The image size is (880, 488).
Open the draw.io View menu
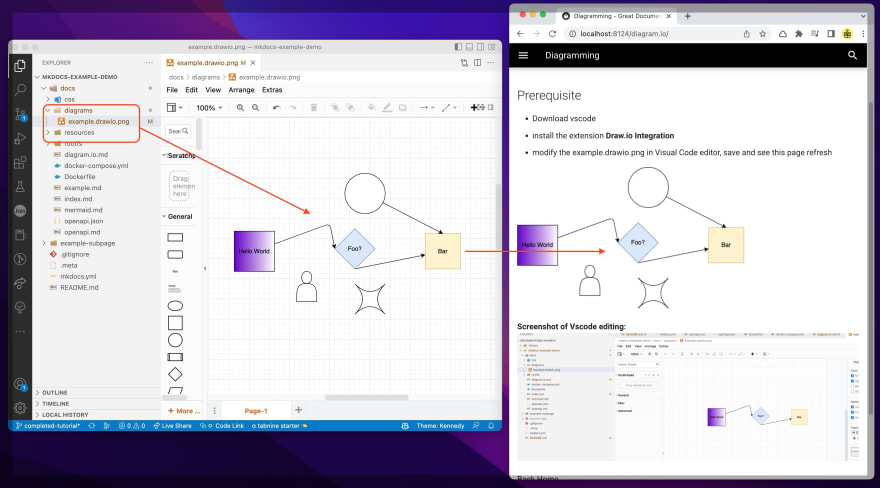click(213, 90)
